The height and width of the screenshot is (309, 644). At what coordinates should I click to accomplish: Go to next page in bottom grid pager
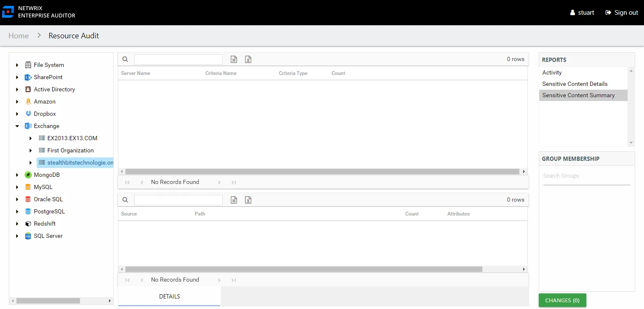(219, 280)
